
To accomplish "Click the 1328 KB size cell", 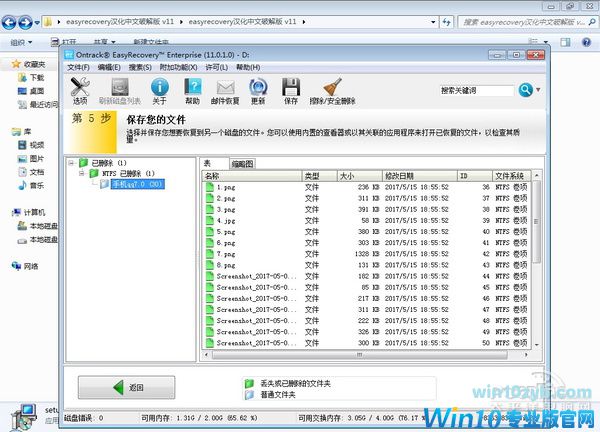I will 367,254.
